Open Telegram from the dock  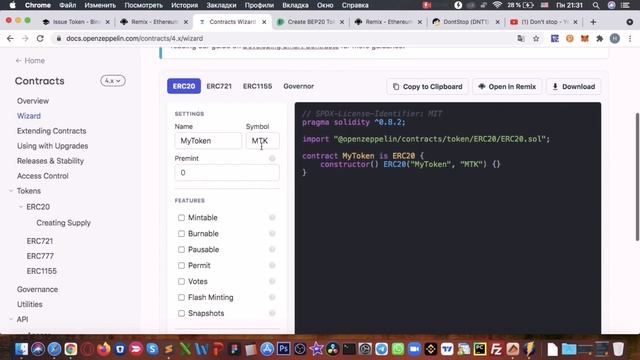[381, 349]
